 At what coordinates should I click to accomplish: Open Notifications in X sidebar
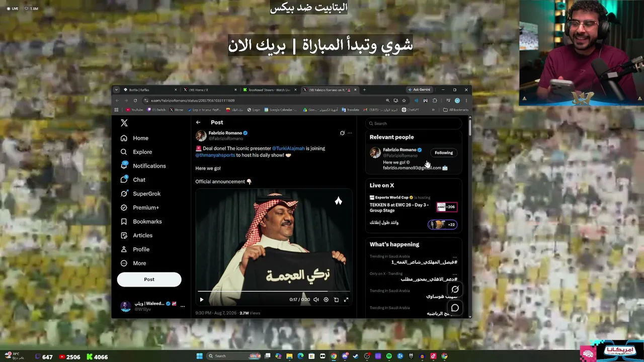coord(143,166)
